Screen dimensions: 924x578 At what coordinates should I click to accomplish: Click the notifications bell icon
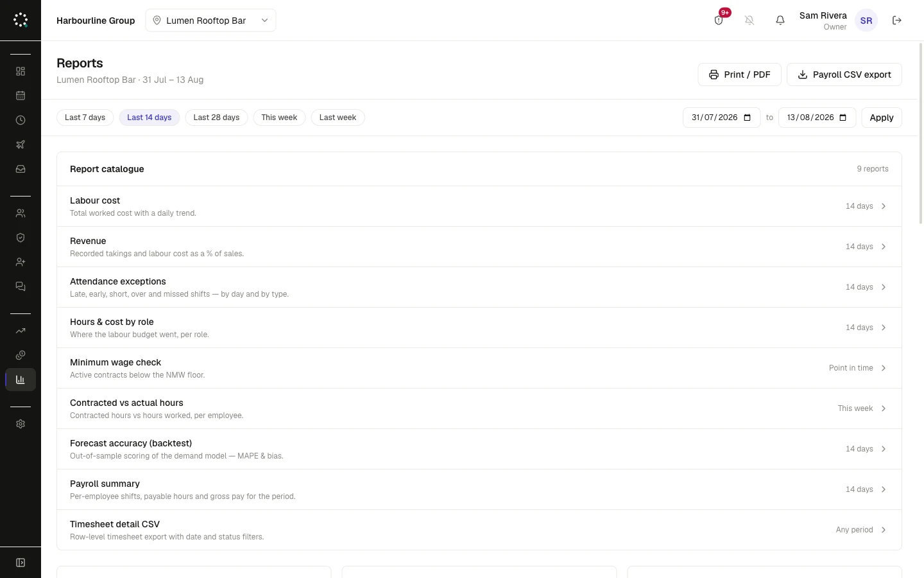pyautogui.click(x=780, y=21)
